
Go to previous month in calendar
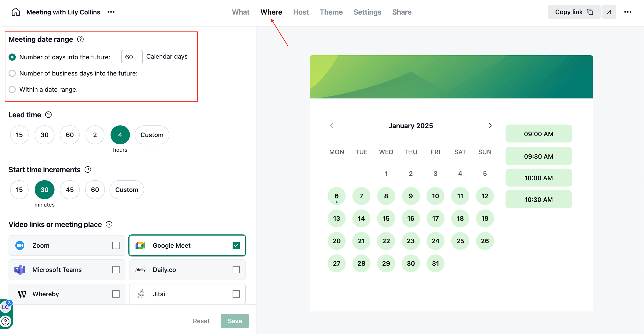[332, 125]
